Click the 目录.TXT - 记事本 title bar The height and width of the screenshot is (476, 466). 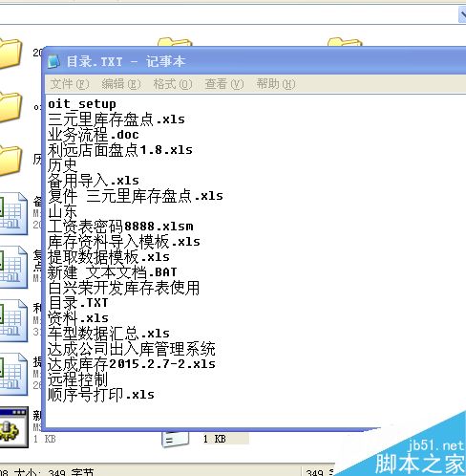tap(255, 61)
